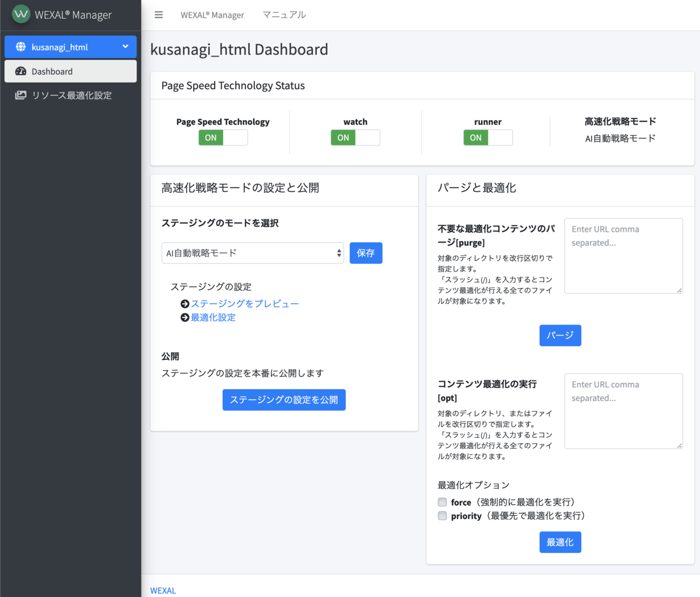Open the staging mode select box
700x597 pixels.
[253, 253]
